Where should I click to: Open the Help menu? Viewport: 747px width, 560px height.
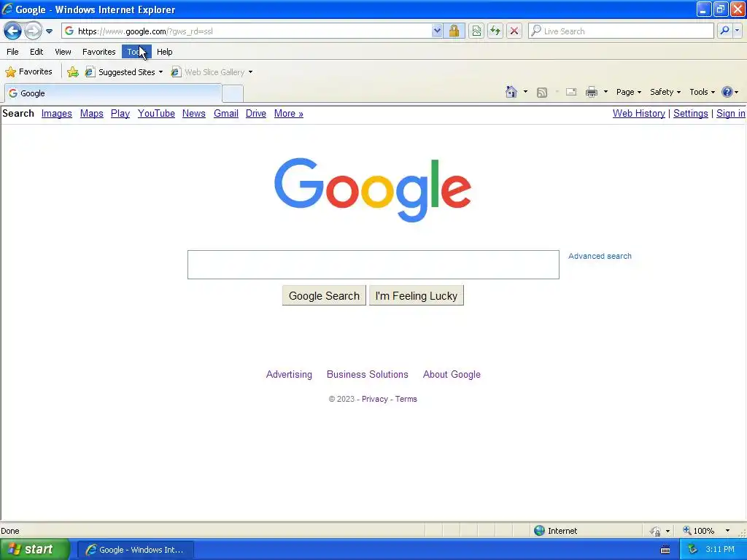[165, 52]
